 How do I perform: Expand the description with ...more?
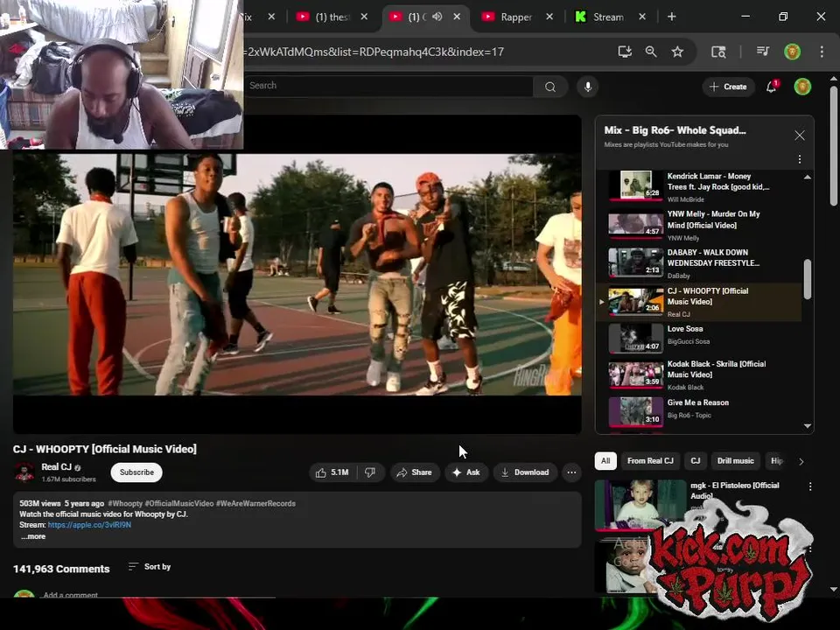coord(33,536)
